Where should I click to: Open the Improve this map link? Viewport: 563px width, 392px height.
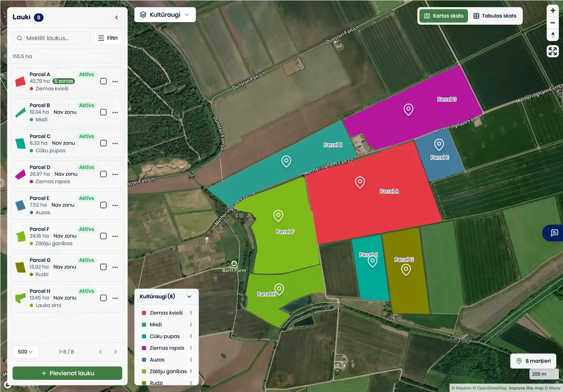point(526,388)
